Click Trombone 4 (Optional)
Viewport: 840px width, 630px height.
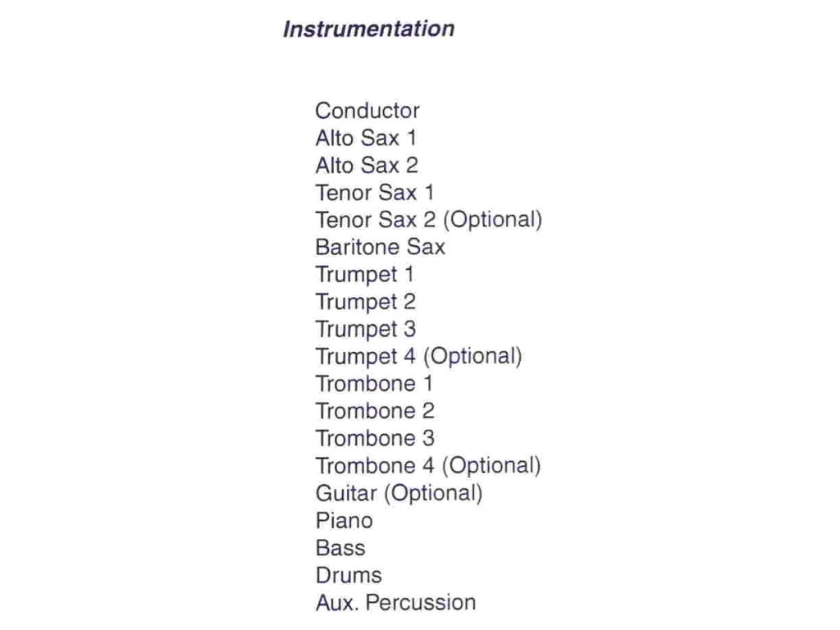click(428, 466)
